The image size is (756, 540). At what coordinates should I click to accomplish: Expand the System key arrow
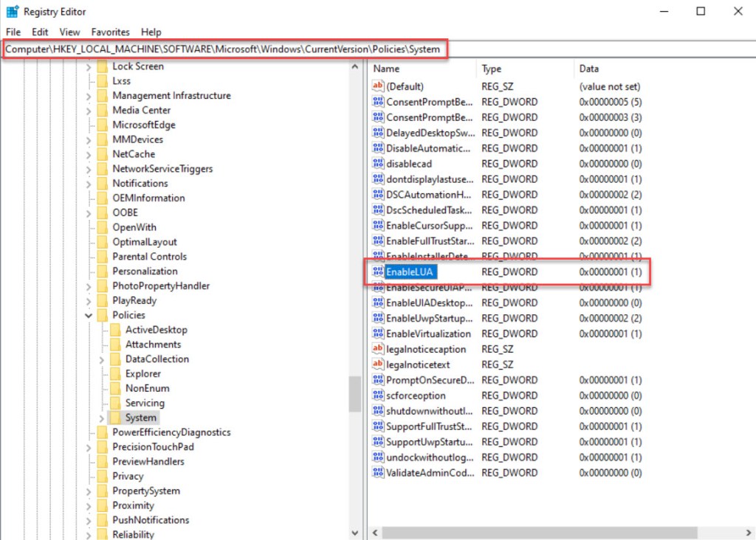pyautogui.click(x=102, y=418)
